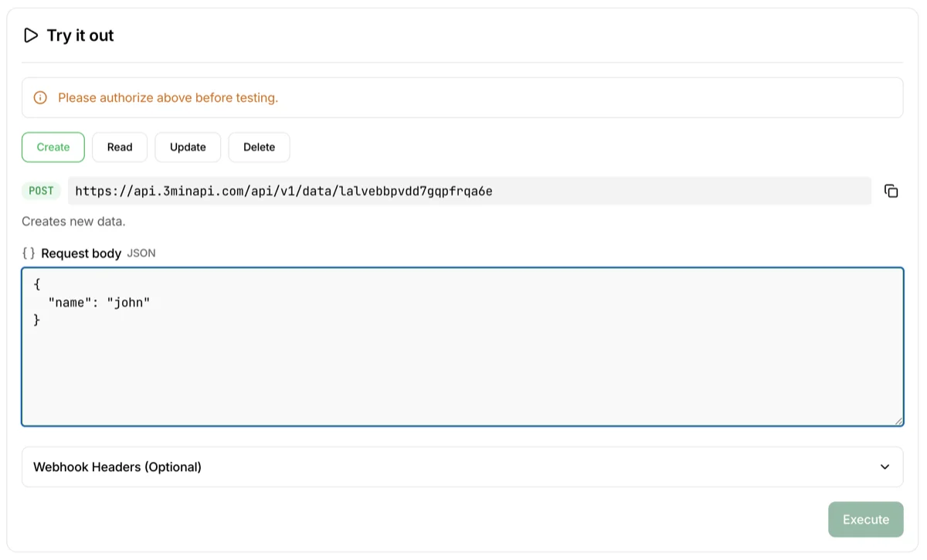The image size is (927, 560).
Task: Switch to the Read operation tab
Action: click(120, 147)
